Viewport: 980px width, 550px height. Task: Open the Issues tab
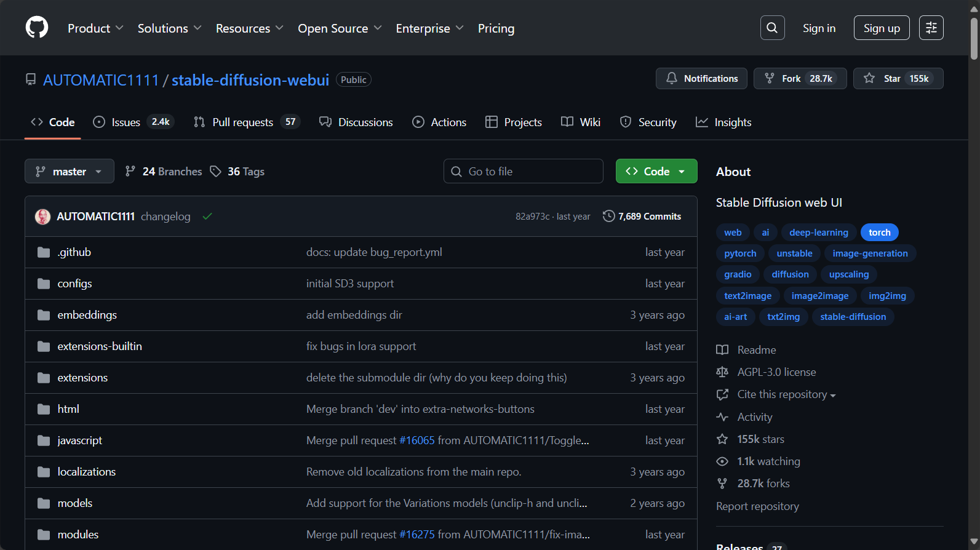133,122
